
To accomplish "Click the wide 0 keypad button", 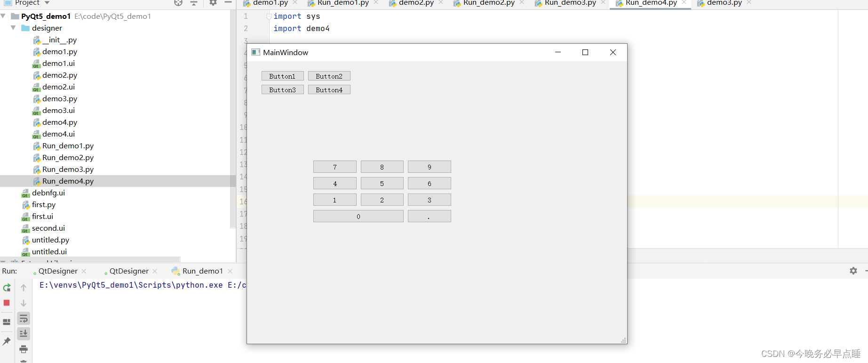I will [358, 217].
